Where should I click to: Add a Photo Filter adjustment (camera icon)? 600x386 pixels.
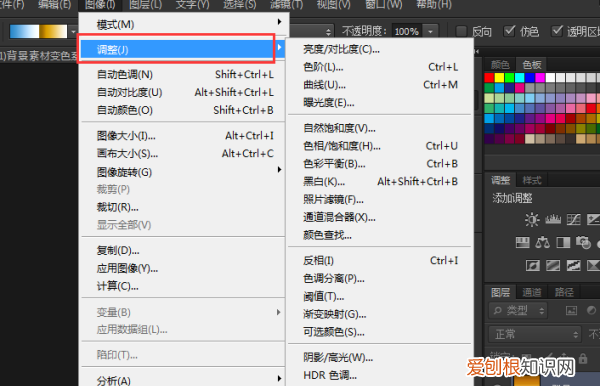pos(583,243)
